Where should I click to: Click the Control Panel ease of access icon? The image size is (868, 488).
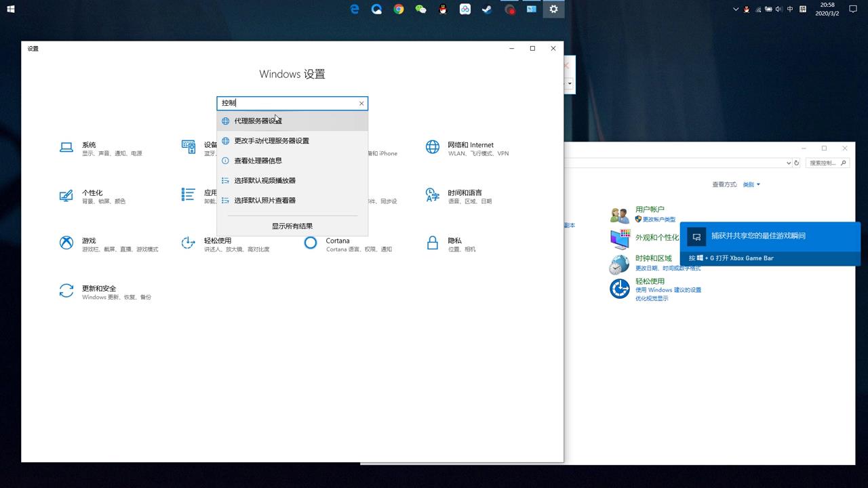point(619,288)
